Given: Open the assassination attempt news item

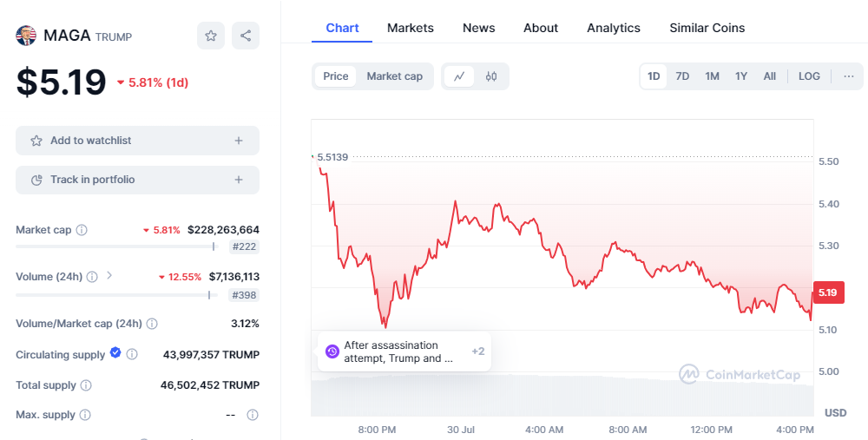Looking at the screenshot, I should [398, 351].
